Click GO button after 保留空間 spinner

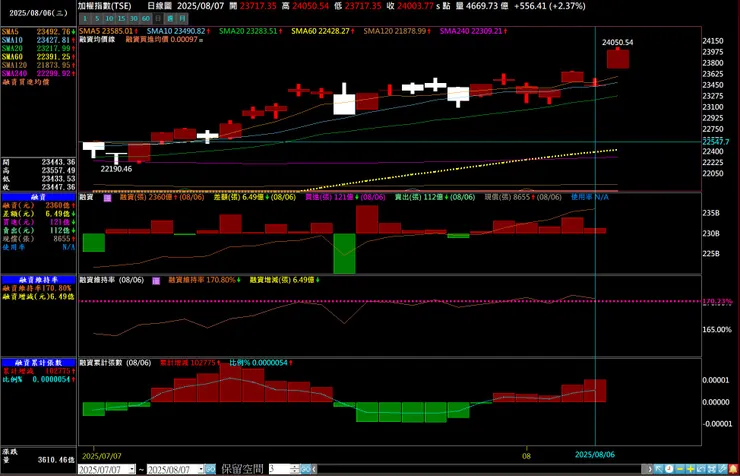click(305, 469)
